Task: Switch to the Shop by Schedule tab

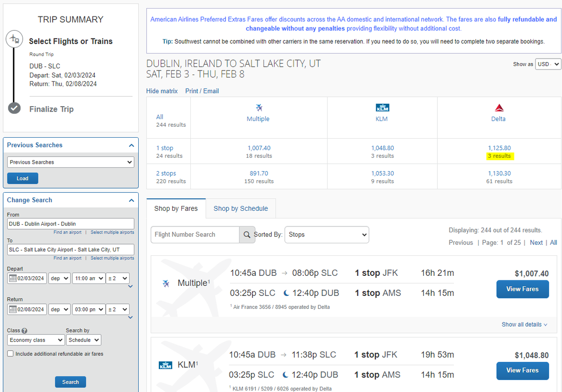Action: 241,209
